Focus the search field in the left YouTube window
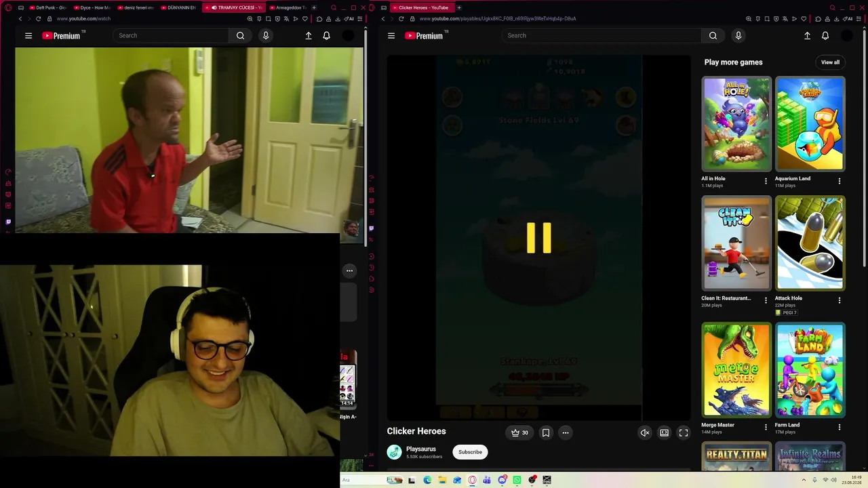The width and height of the screenshot is (868, 488). click(171, 35)
